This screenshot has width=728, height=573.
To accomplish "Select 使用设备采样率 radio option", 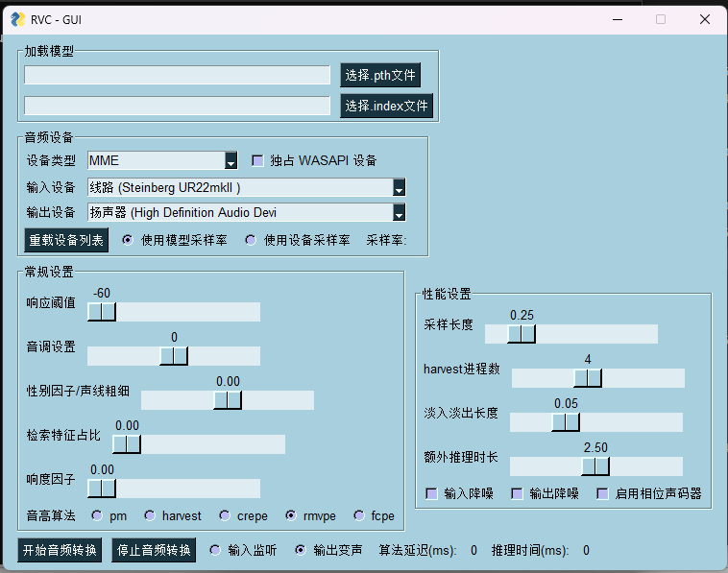I will [251, 240].
